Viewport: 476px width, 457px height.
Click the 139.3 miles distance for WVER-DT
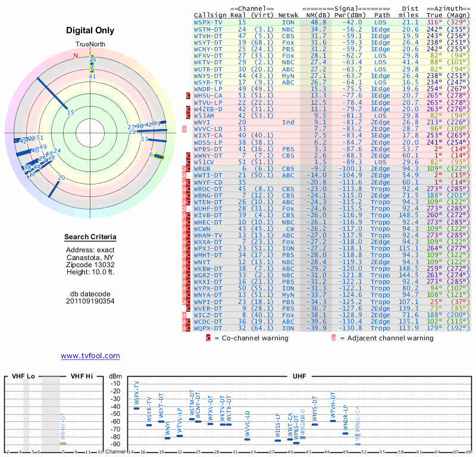(409, 308)
